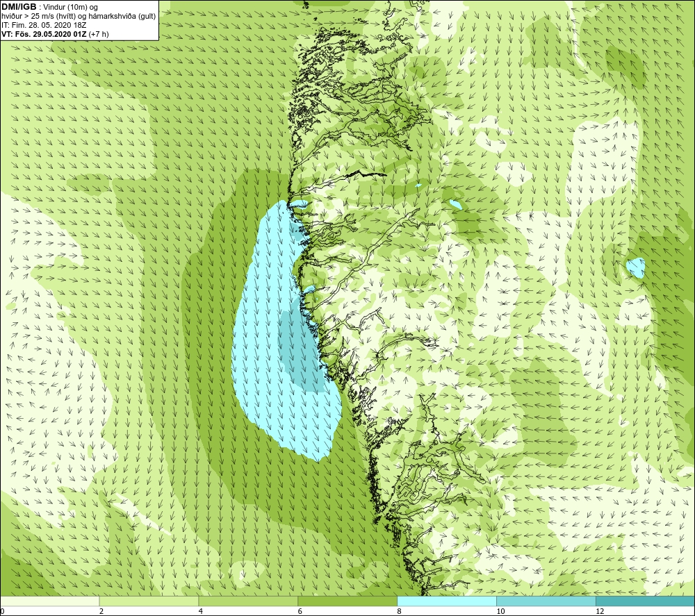695x616 pixels.
Task: Click the 12+ m/s teal legend swatch
Action: click(x=646, y=601)
